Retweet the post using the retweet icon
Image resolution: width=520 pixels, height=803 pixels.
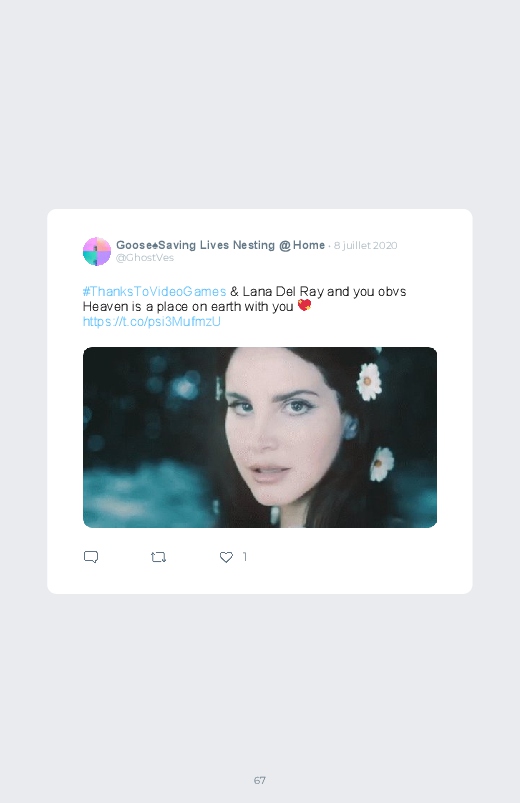click(x=158, y=557)
